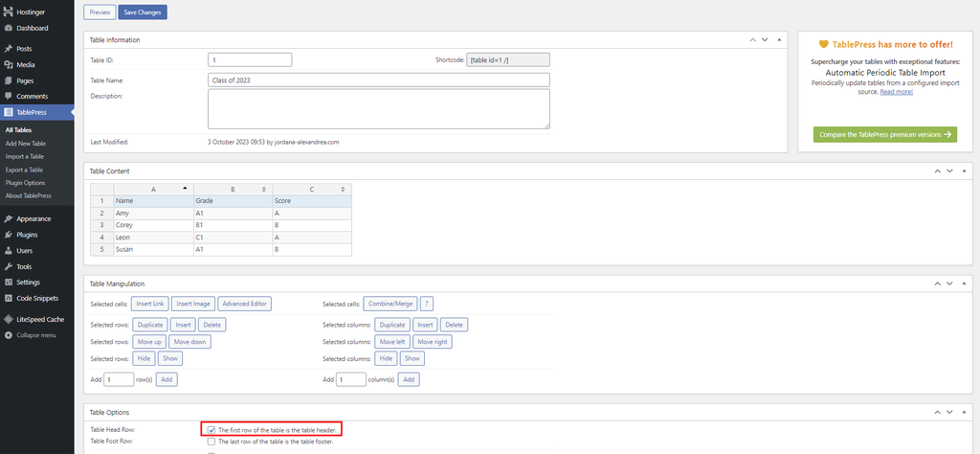980x454 pixels.
Task: Click Add beside the row(s) count
Action: (167, 379)
